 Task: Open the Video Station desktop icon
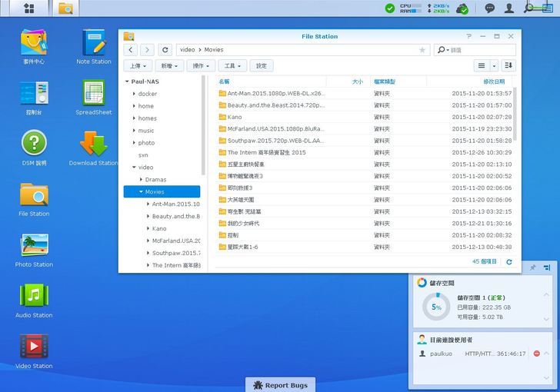pyautogui.click(x=34, y=347)
